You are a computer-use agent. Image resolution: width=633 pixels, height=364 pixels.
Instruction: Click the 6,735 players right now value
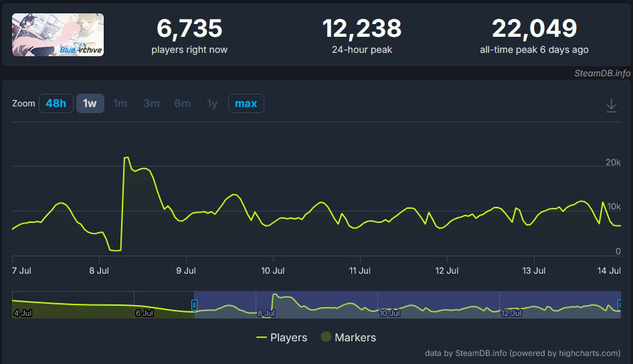(189, 29)
